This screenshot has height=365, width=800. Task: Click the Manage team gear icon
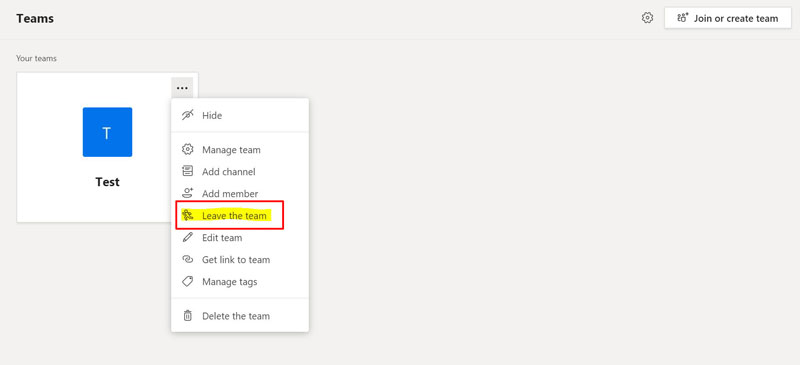click(188, 150)
